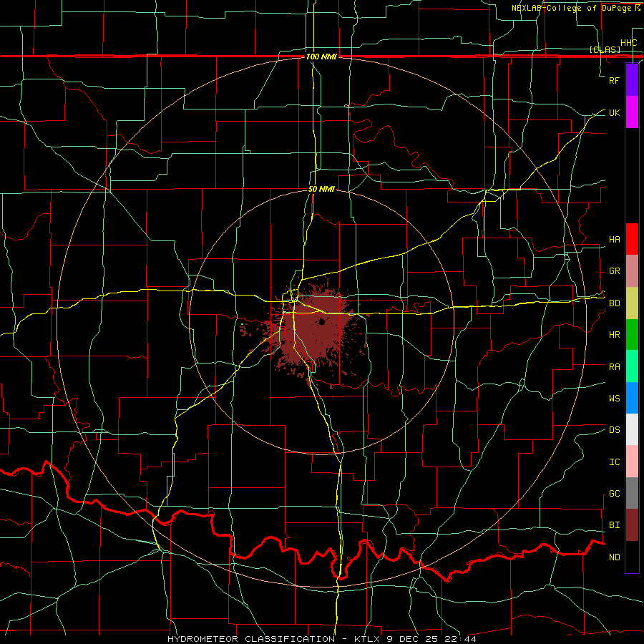This screenshot has width=644, height=644.
Task: Select the IC light pink legend swatch
Action: (x=632, y=462)
